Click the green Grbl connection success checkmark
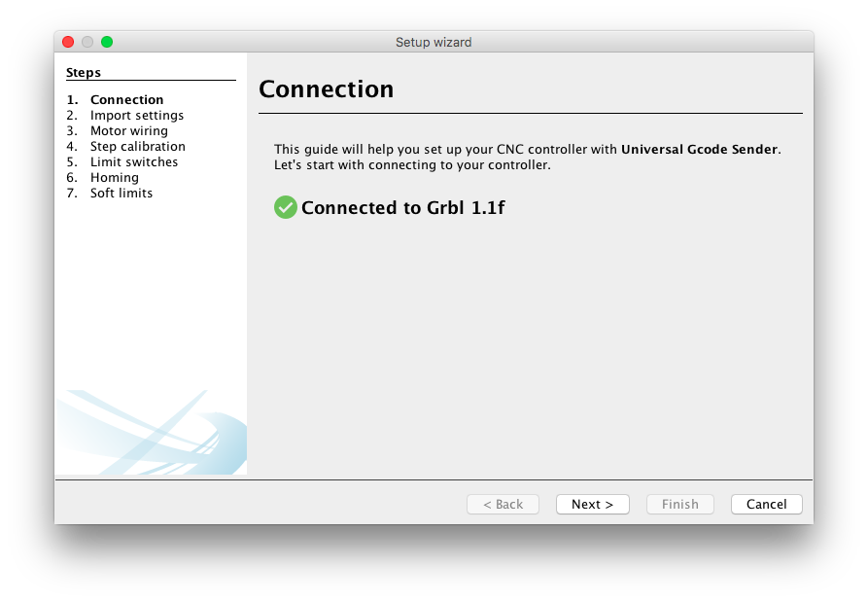 pos(285,207)
